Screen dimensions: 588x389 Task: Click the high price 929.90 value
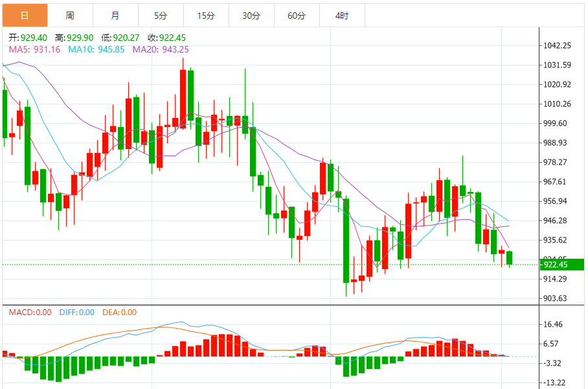80,38
